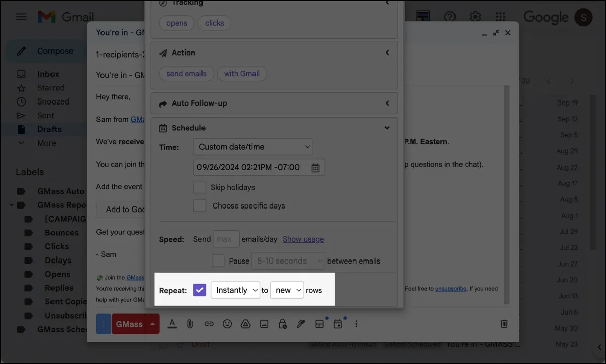Insert link with the chain icon

[209, 324]
